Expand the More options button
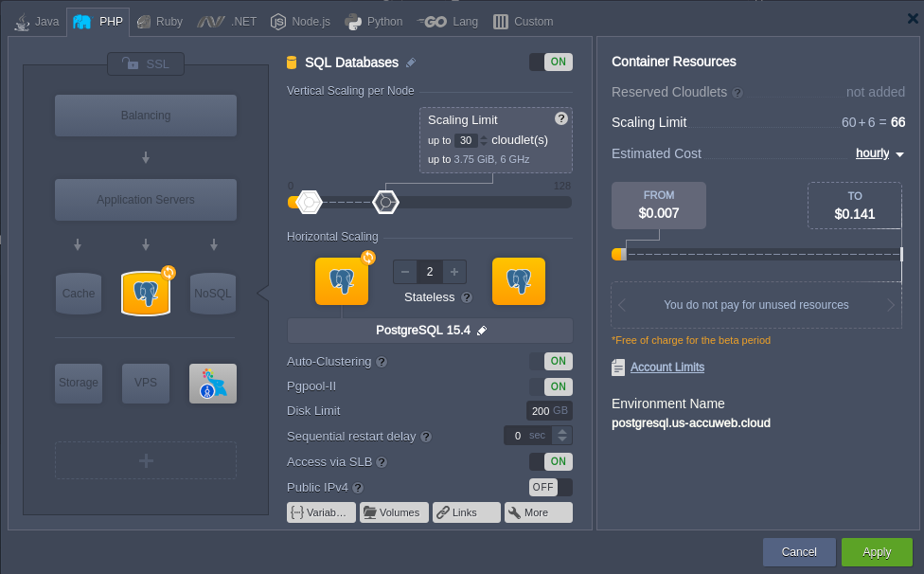 [538, 512]
